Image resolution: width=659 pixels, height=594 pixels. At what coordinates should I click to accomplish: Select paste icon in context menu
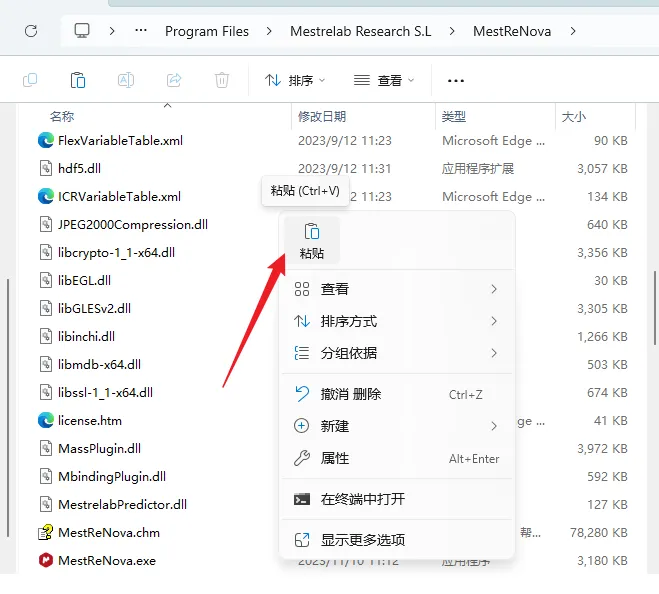click(312, 241)
